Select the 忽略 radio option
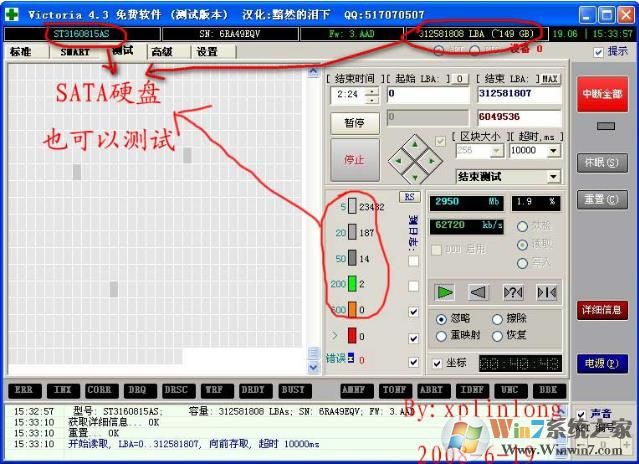The image size is (639, 464). point(441,319)
